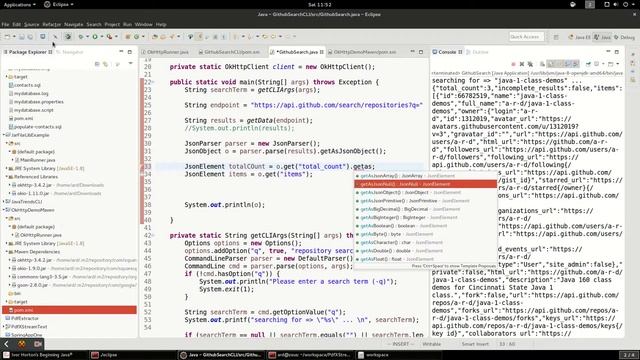Screen dimensions: 640x360
Task: Click the Open Perspective icon
Action: 556,37
